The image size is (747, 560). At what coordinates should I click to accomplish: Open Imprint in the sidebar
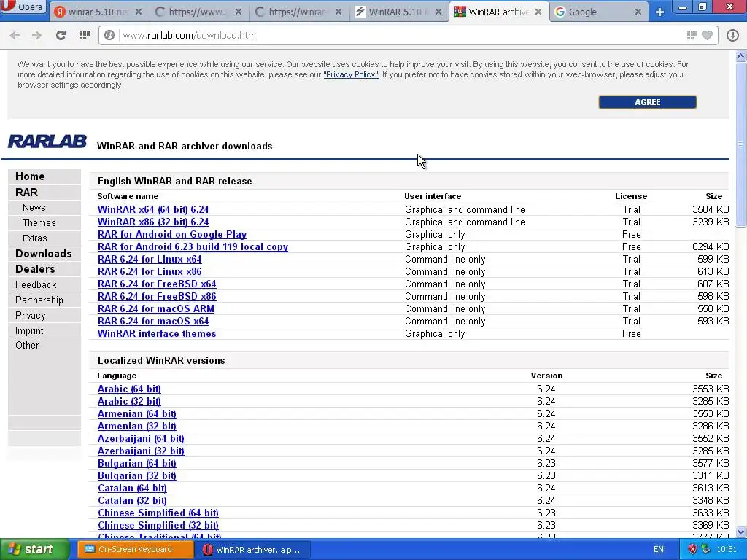click(29, 330)
